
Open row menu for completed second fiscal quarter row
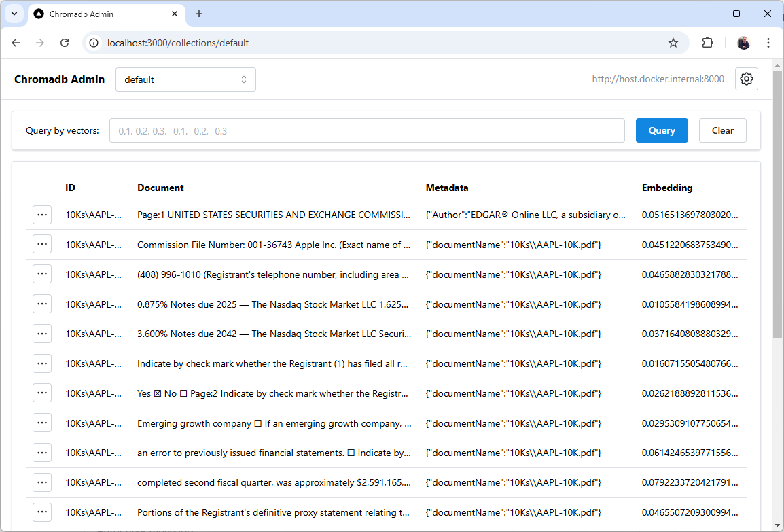[42, 482]
